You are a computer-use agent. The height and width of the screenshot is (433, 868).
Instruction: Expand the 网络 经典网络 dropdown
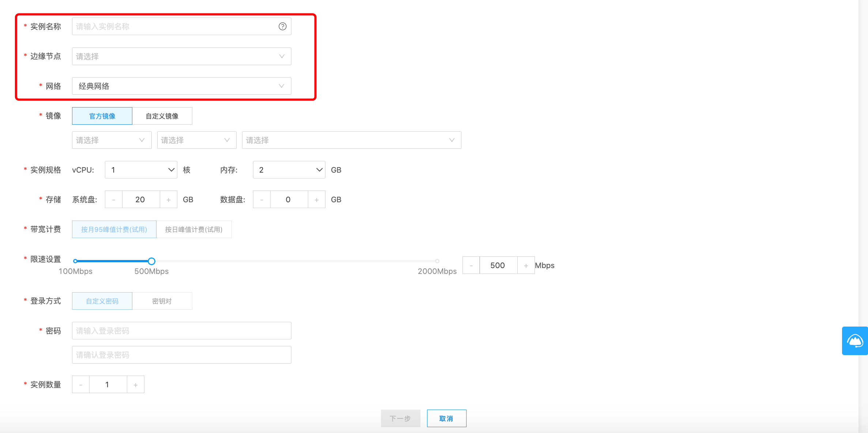181,86
